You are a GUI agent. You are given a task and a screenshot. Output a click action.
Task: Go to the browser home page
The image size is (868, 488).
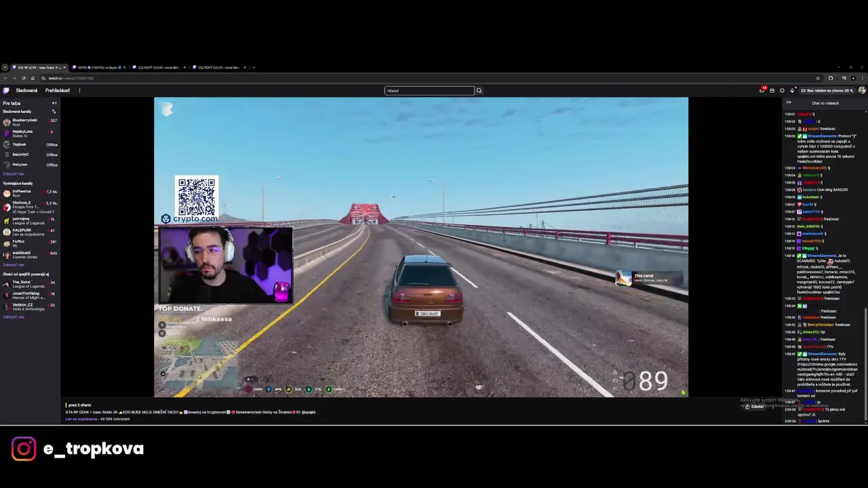pyautogui.click(x=33, y=78)
